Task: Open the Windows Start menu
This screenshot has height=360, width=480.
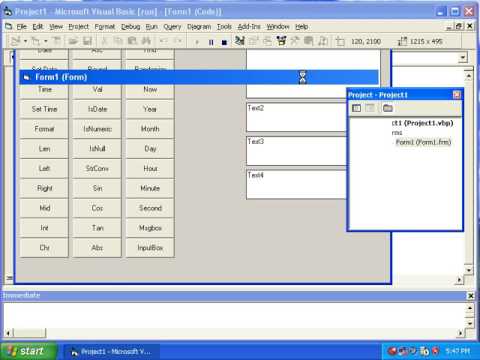Action: click(x=28, y=351)
